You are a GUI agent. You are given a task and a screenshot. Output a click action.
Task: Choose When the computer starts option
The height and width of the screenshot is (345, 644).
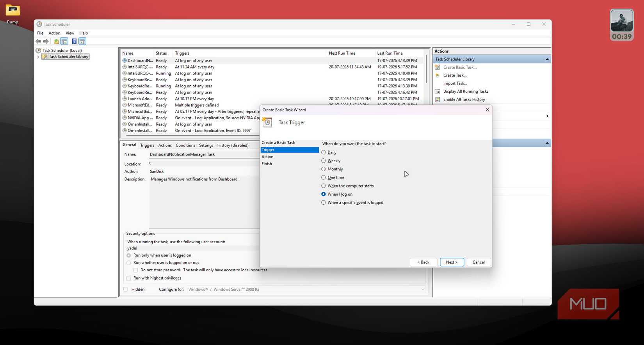(x=324, y=186)
